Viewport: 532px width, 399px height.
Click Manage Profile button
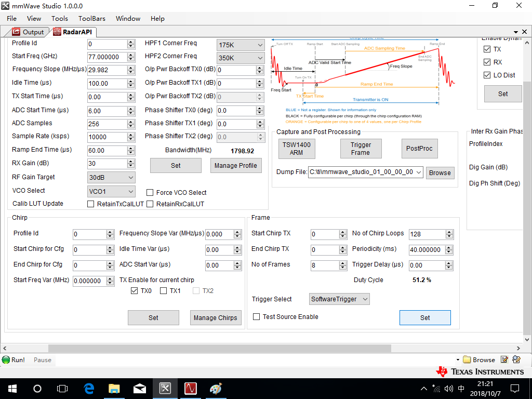pyautogui.click(x=236, y=166)
